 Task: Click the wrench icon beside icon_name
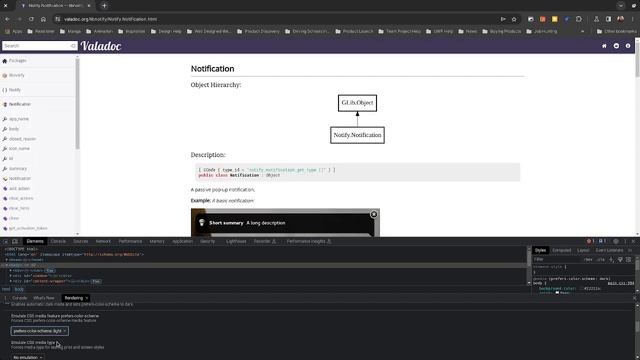(5, 149)
